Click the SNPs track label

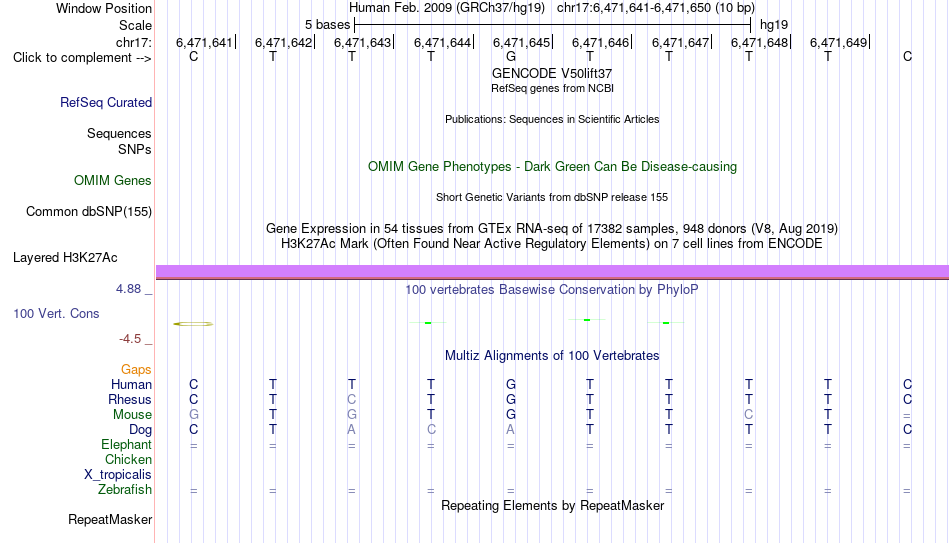(x=135, y=149)
